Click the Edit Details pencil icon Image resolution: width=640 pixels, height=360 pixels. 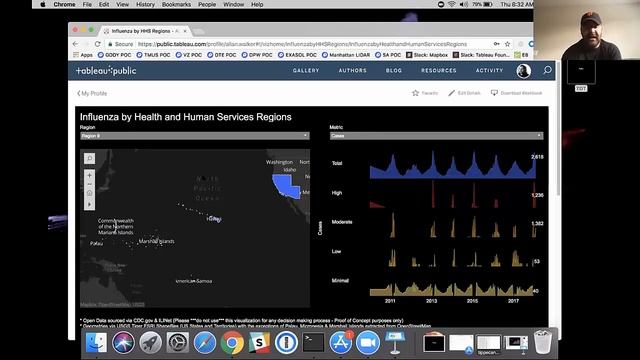[x=451, y=93]
